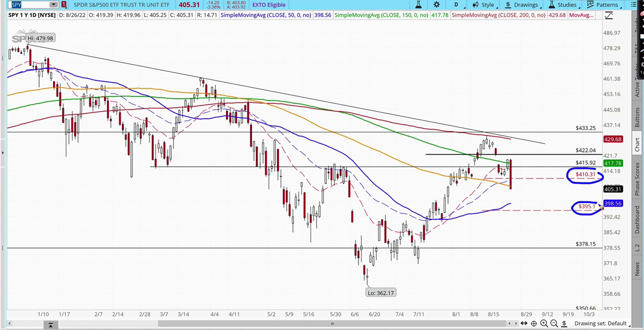This screenshot has height=330, width=644.
Task: Open chart settings gear icon
Action: coord(437,5)
